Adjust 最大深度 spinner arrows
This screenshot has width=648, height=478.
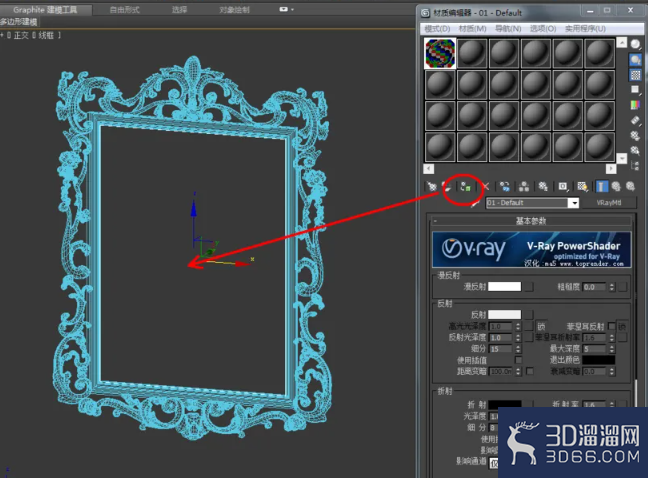[x=612, y=349]
